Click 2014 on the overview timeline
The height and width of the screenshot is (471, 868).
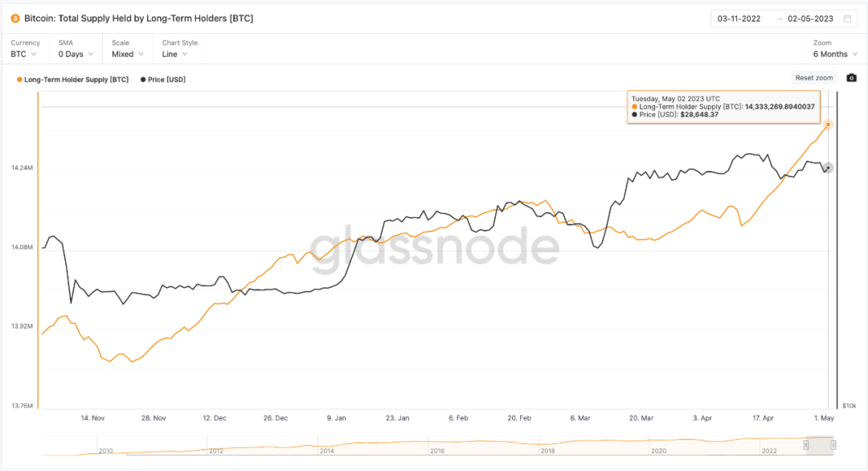tap(326, 451)
